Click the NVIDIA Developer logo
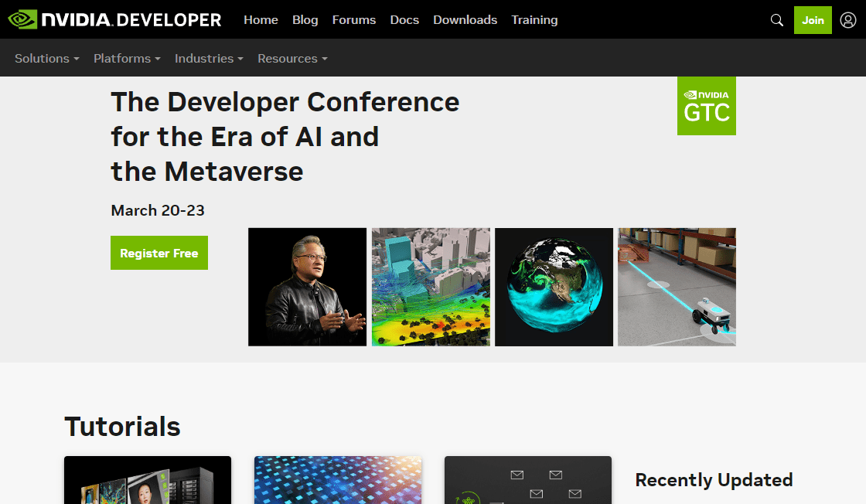Viewport: 866px width, 504px height. click(x=115, y=20)
